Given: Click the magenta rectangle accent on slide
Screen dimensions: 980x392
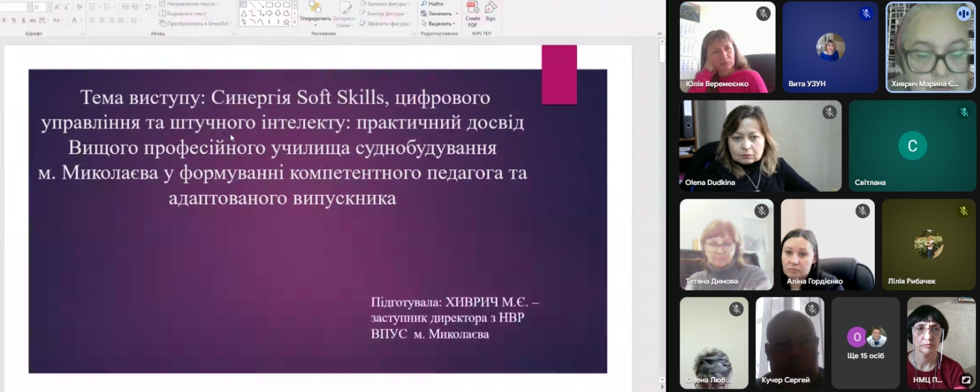Looking at the screenshot, I should pyautogui.click(x=559, y=74).
